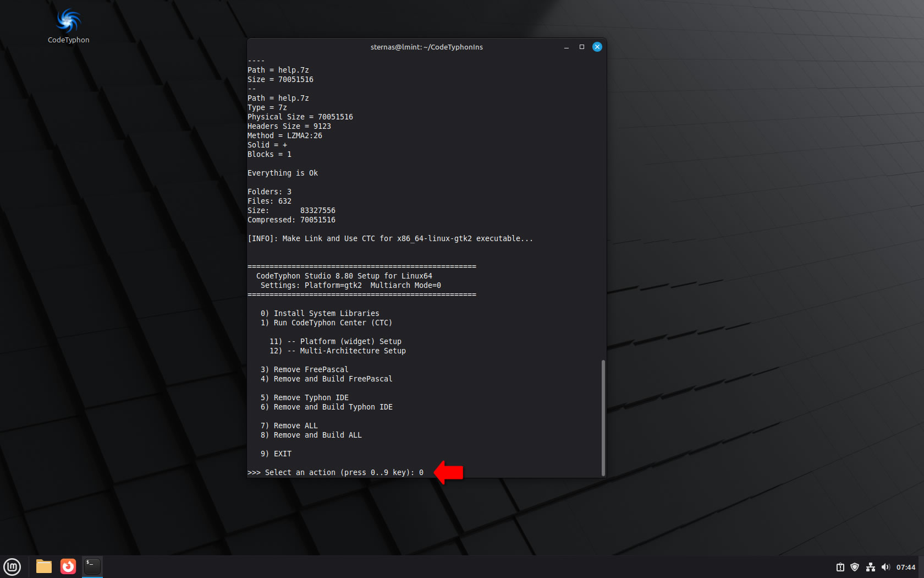
Task: Launch the Files manager from the taskbar
Action: (x=44, y=566)
